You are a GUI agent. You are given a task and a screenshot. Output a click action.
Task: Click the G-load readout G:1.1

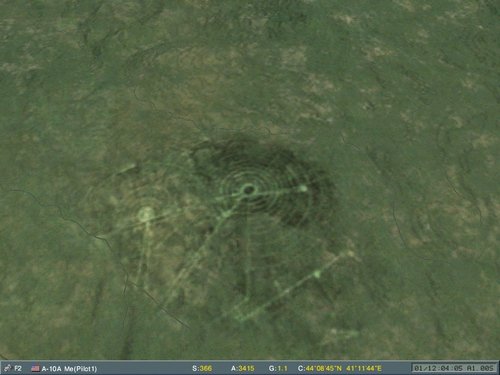click(x=278, y=368)
